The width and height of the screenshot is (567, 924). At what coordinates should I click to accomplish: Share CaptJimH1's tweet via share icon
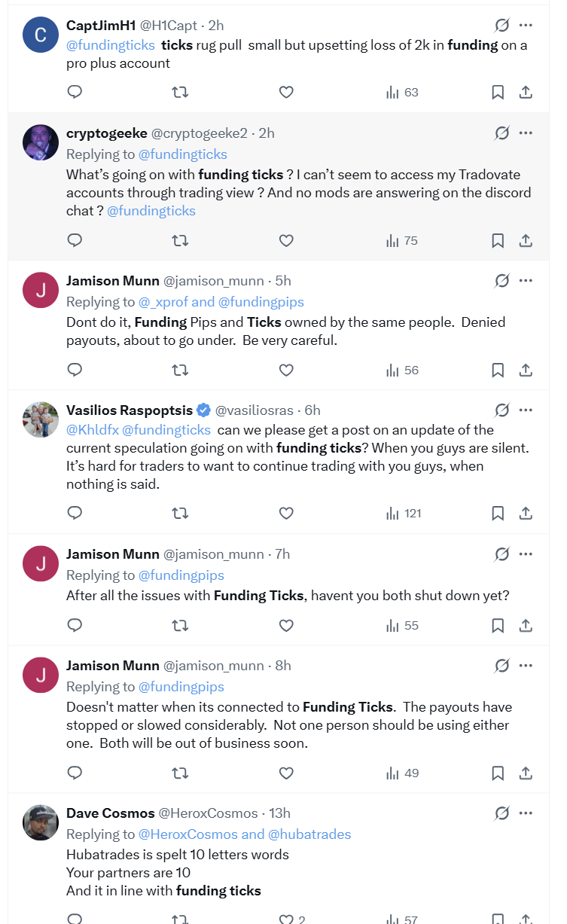526,92
